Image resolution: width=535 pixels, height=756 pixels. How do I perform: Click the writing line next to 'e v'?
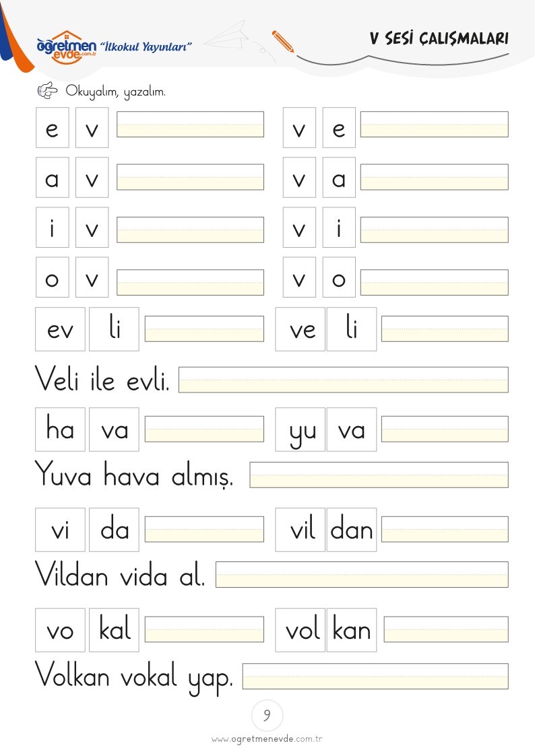pyautogui.click(x=190, y=125)
